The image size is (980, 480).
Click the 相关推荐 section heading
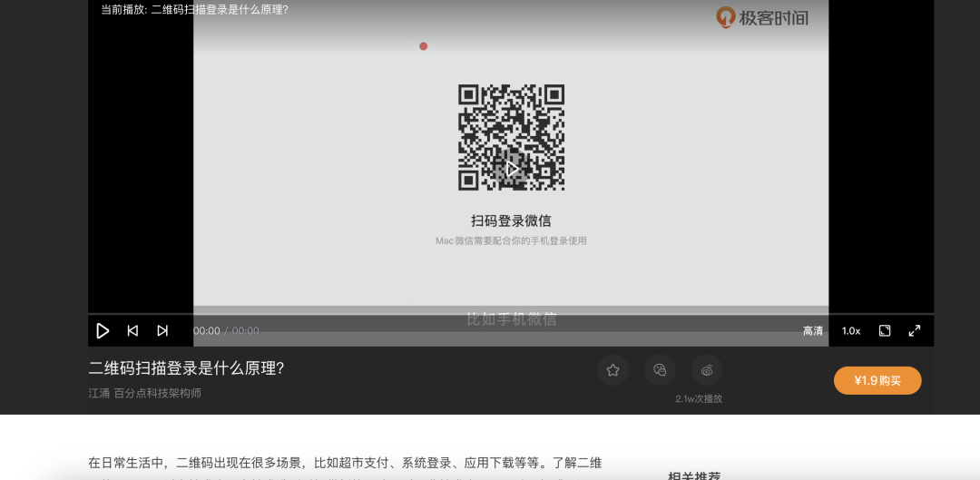pyautogui.click(x=694, y=475)
